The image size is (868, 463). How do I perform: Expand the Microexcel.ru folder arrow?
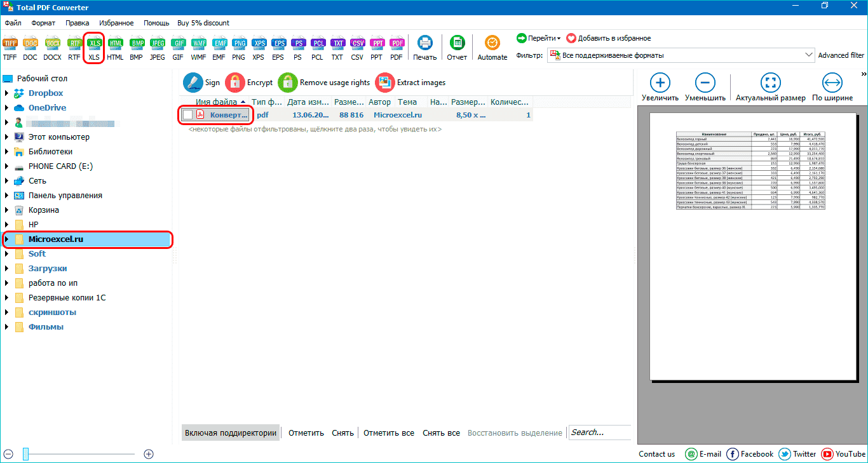click(6, 239)
